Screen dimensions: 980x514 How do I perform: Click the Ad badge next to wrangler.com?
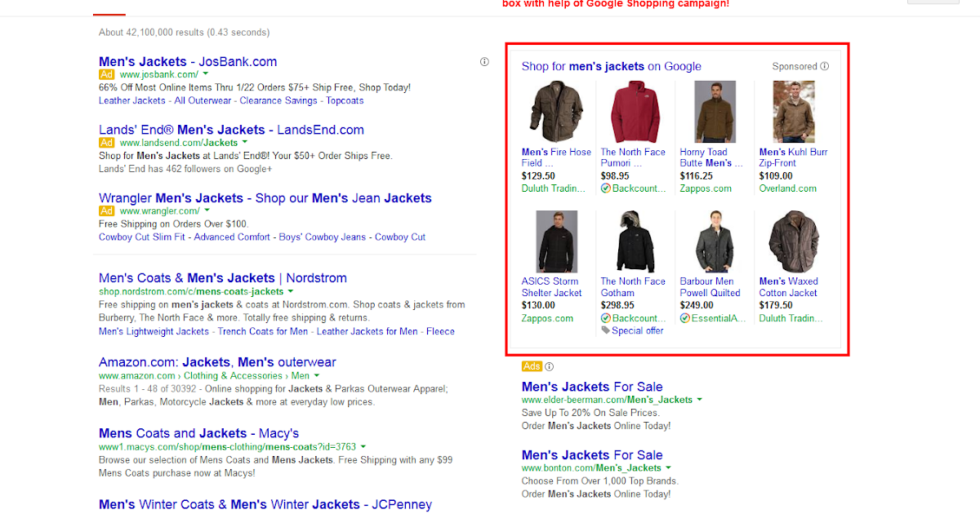107,210
